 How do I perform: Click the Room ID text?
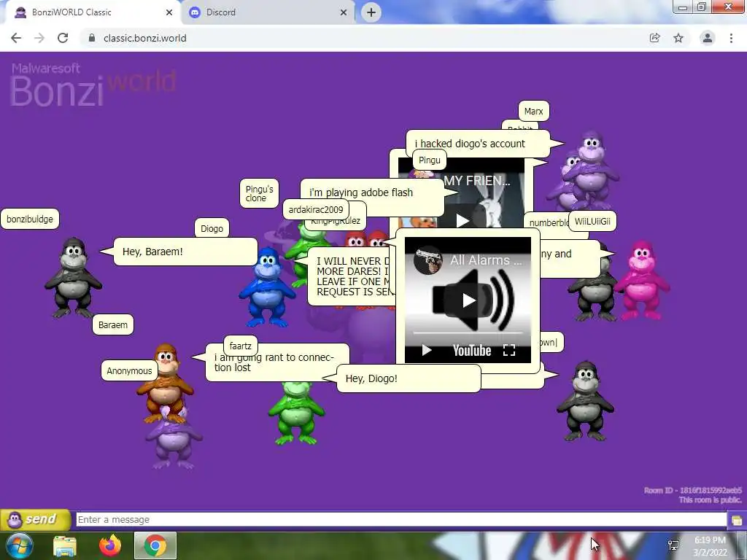click(x=693, y=491)
